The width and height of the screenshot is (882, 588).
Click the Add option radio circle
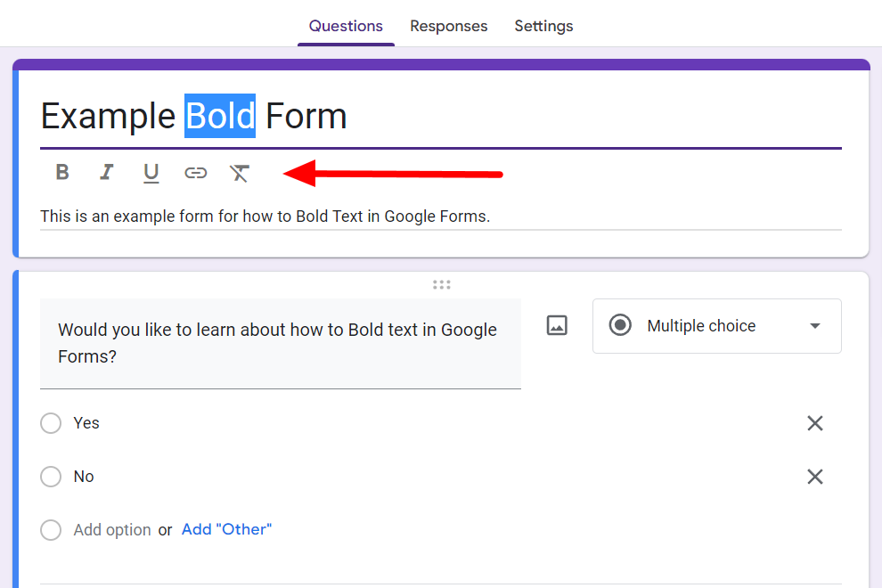point(51,529)
